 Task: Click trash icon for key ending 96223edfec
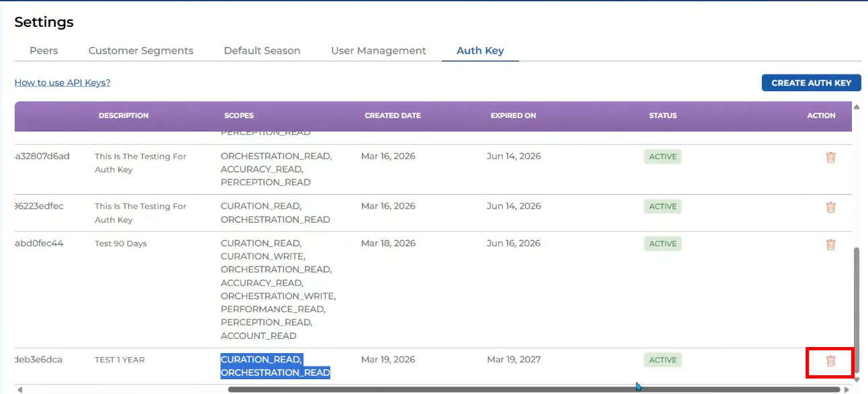point(830,207)
